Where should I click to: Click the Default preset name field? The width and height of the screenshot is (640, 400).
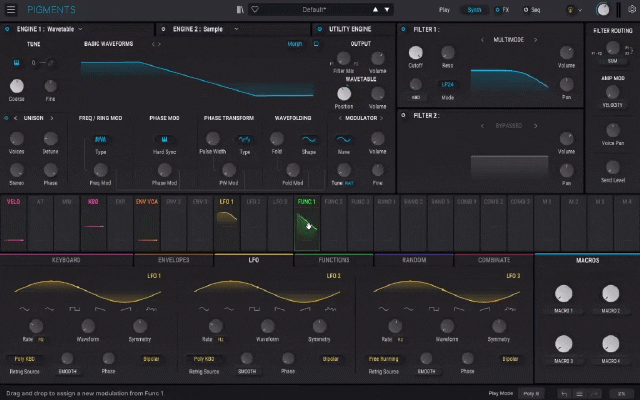[x=313, y=9]
